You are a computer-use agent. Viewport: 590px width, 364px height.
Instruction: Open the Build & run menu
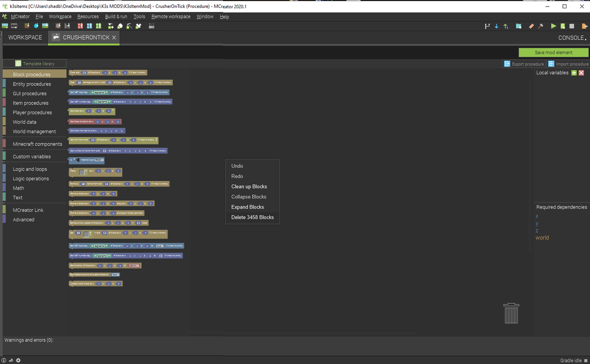point(116,17)
